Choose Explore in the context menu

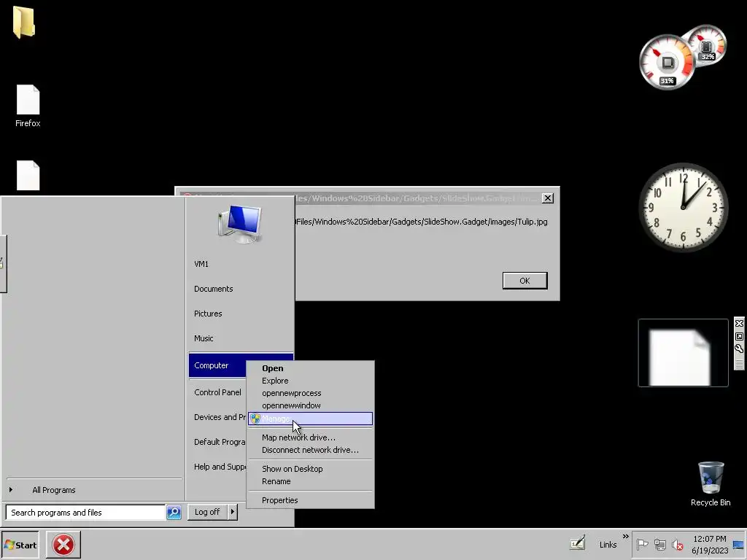pos(310,381)
